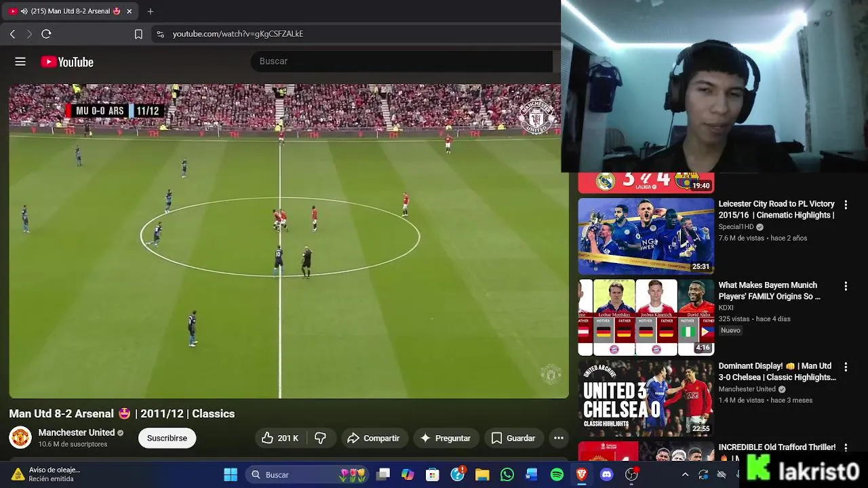This screenshot has height=488, width=868.
Task: Expand the system tray hidden icons chevron
Action: [x=685, y=474]
